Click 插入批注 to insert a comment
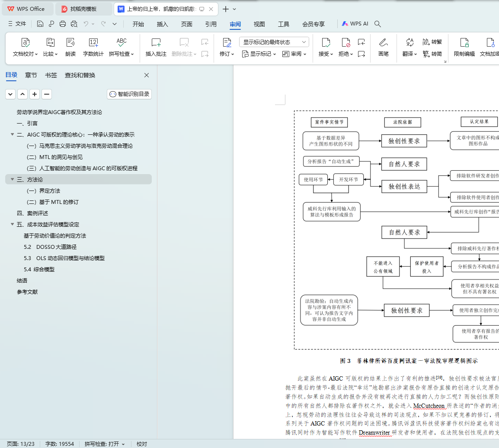Image resolution: width=499 pixels, height=448 pixels. tap(156, 47)
